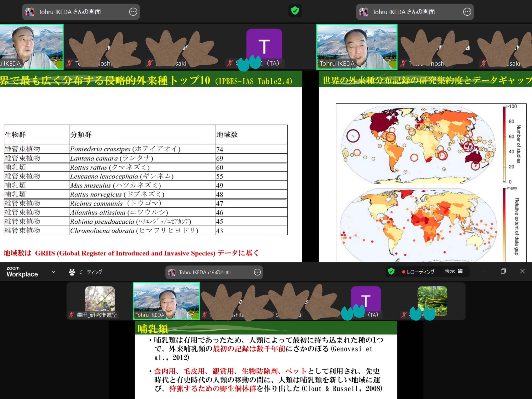532x399 pixels.
Task: Click the 生物群 column header
Action: [37, 134]
